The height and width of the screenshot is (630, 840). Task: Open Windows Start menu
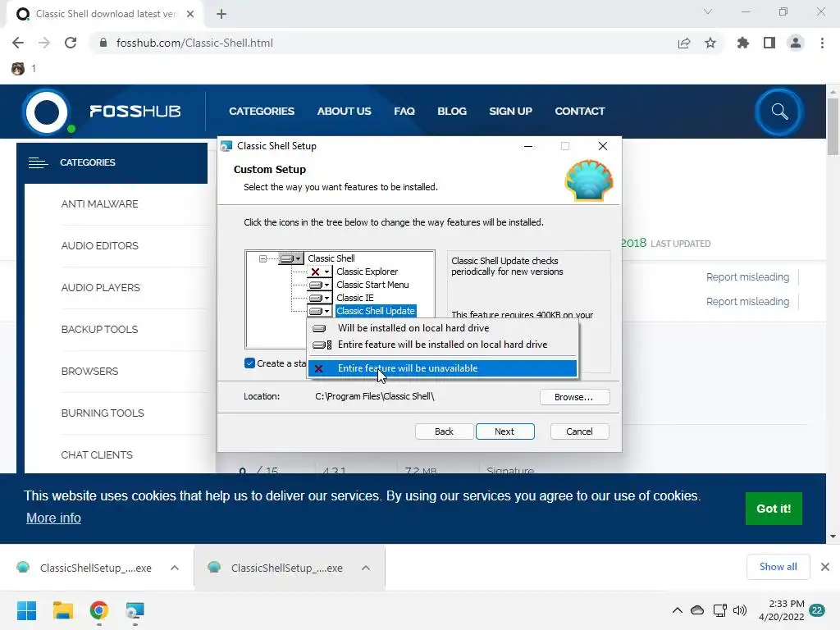[x=26, y=610]
